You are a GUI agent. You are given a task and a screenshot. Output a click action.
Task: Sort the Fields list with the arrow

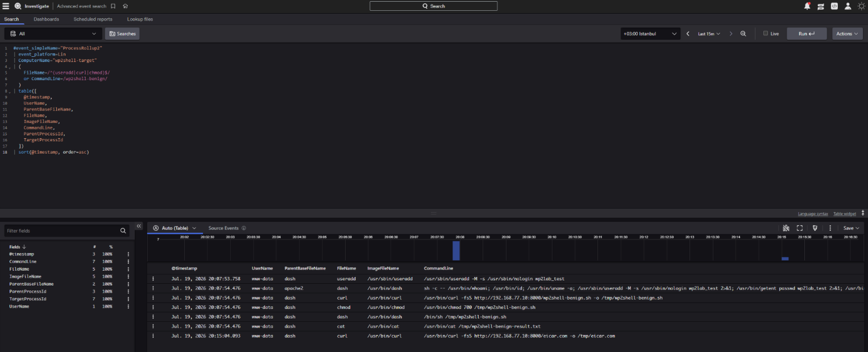coord(24,247)
